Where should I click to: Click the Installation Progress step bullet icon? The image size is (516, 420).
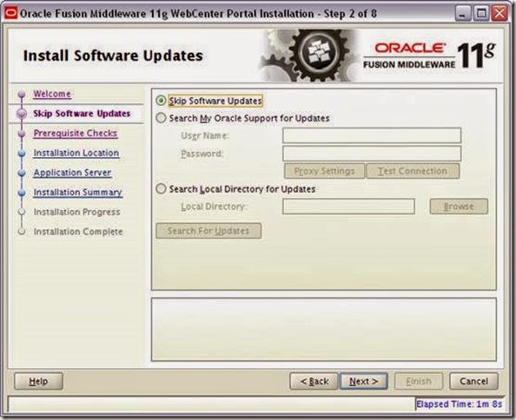pos(22,212)
